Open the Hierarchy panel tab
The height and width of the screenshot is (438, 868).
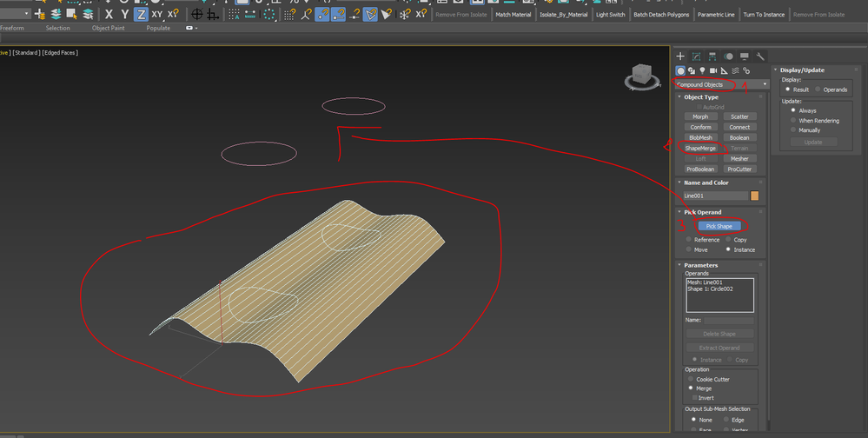pyautogui.click(x=712, y=56)
